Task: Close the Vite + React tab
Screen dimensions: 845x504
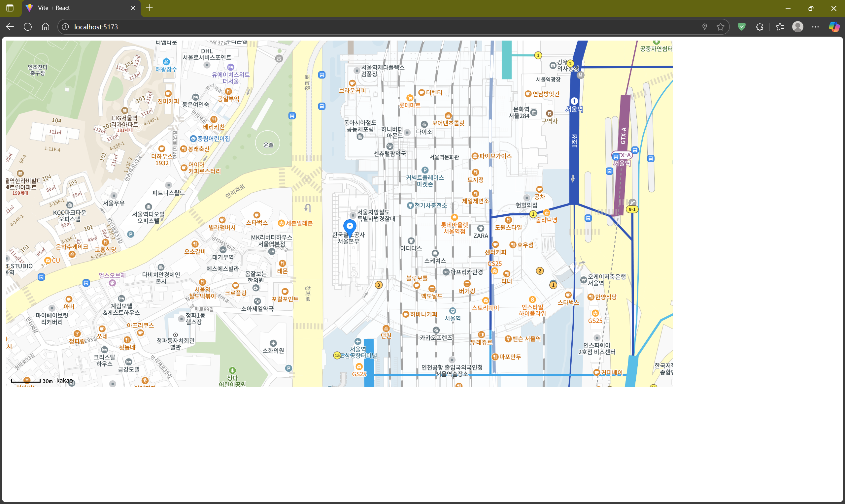Action: pos(133,8)
